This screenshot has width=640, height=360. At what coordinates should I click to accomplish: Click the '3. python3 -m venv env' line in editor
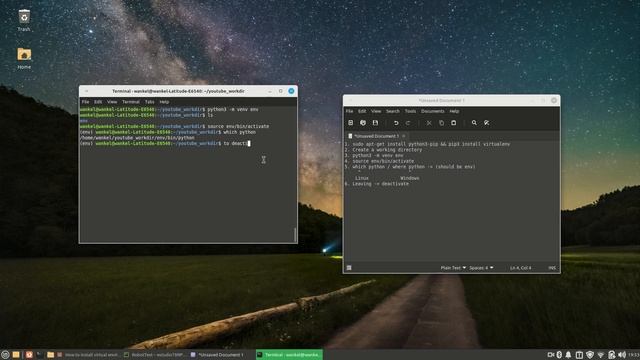pyautogui.click(x=373, y=155)
